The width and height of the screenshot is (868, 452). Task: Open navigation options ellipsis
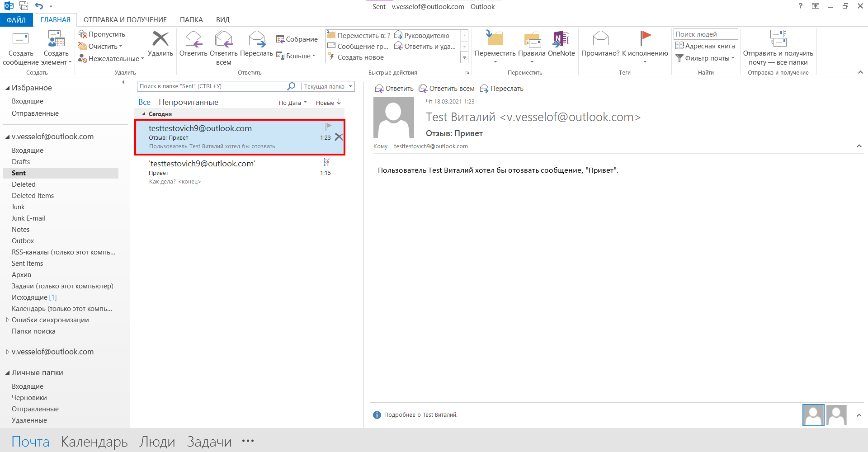click(x=248, y=441)
